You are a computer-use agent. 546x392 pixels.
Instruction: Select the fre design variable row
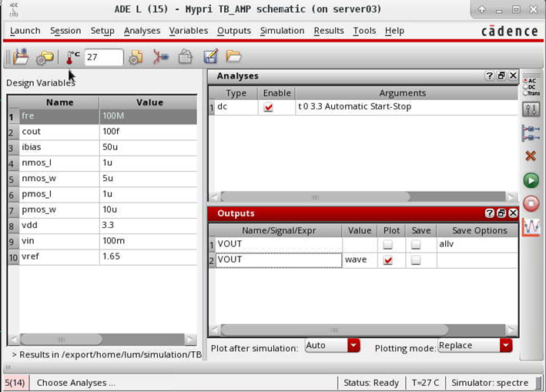pos(102,116)
